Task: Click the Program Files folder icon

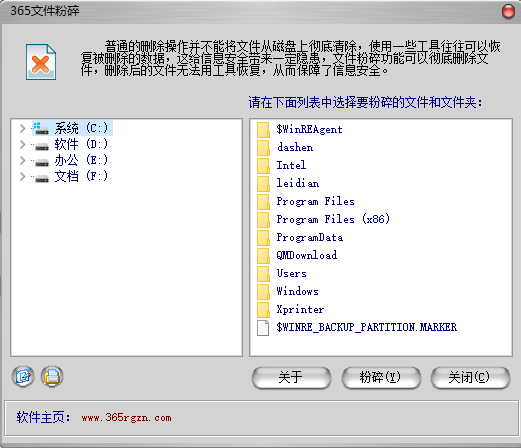Action: click(x=263, y=202)
